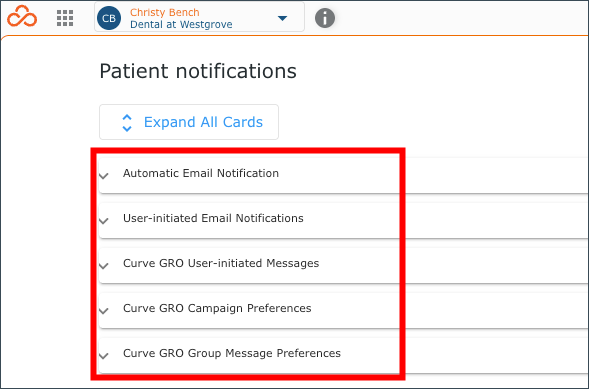589x389 pixels.
Task: Expand User-initiated Email Notifications chevron
Action: (x=104, y=220)
